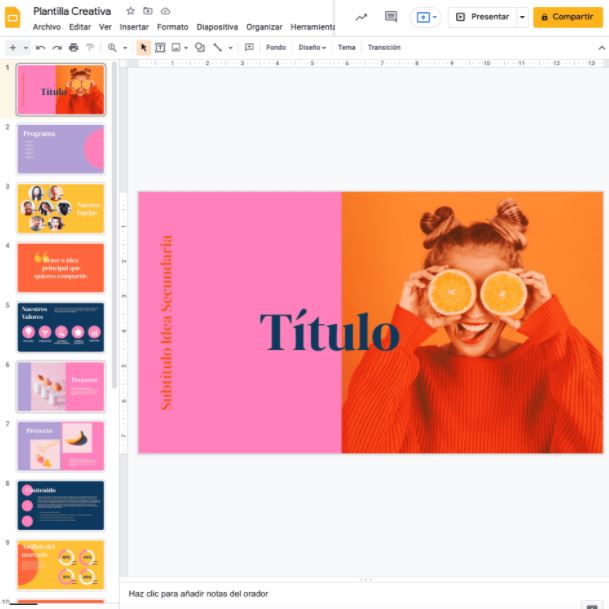Open the Archivo menu

pos(47,27)
